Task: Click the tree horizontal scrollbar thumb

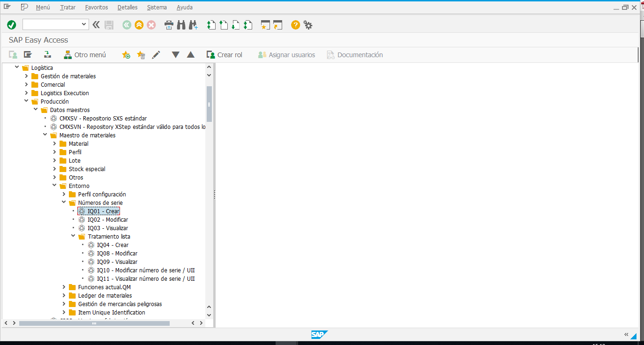Action: (x=94, y=323)
